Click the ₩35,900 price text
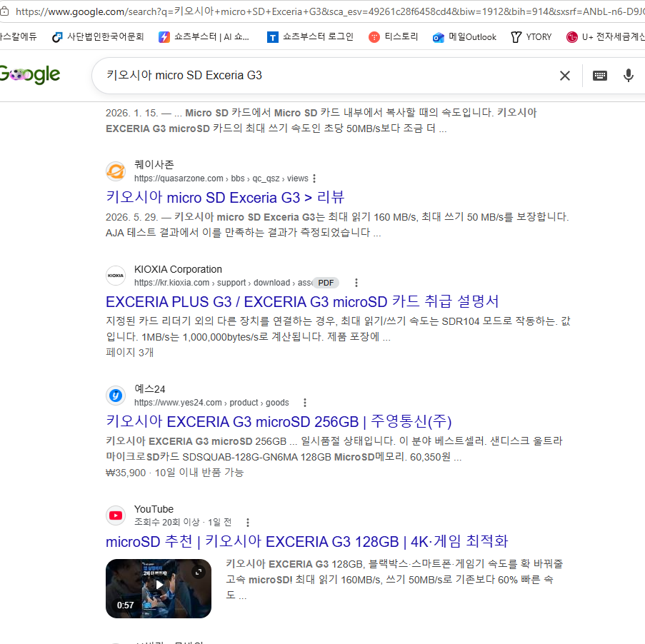Viewport: 645px width, 644px height. (126, 473)
